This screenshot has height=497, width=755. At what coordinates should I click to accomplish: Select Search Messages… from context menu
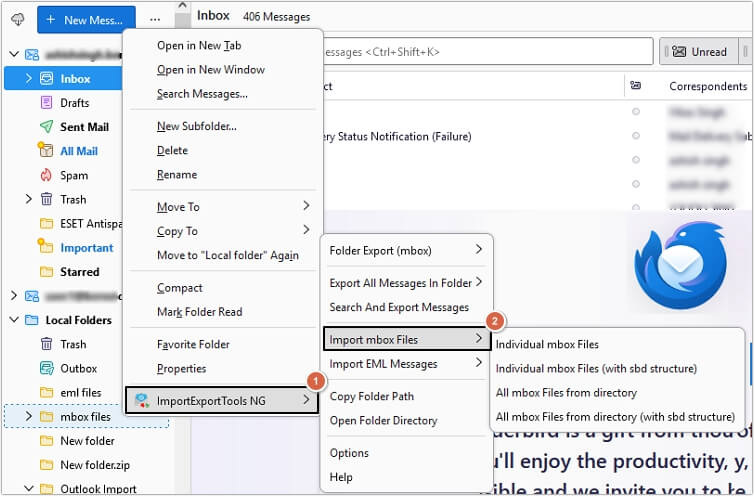pyautogui.click(x=223, y=93)
